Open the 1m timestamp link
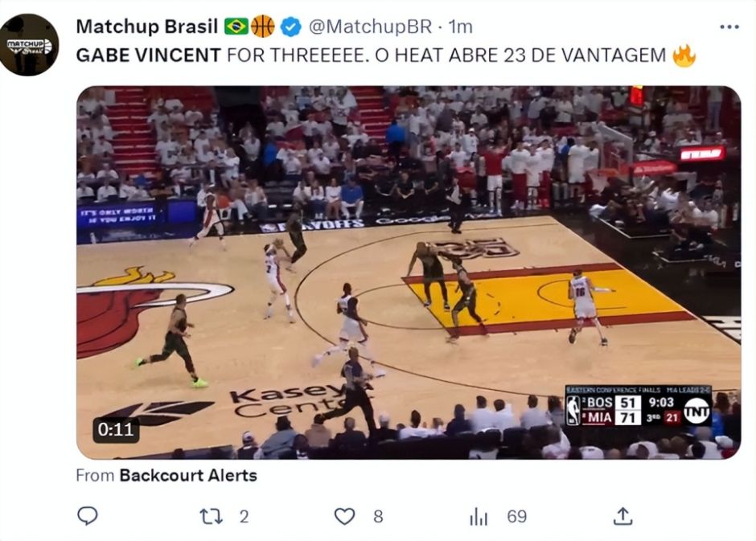This screenshot has width=756, height=541. (461, 27)
